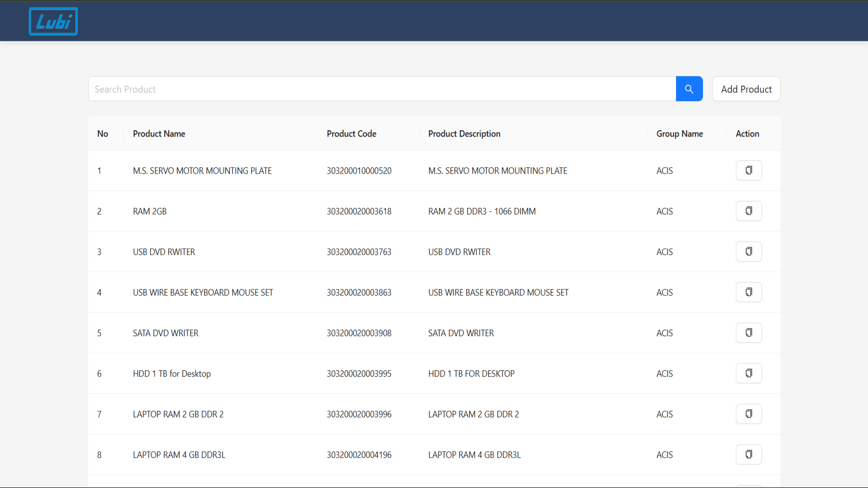Select product name LAPTOP RAM 4 GB DDR3L
Viewport: 868px width, 488px height.
[x=179, y=455]
